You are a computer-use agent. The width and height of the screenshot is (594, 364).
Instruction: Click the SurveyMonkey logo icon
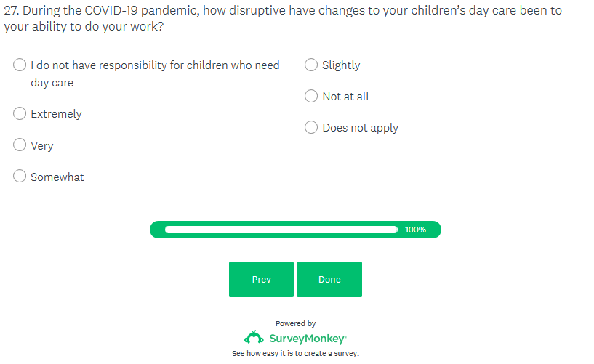pos(254,338)
